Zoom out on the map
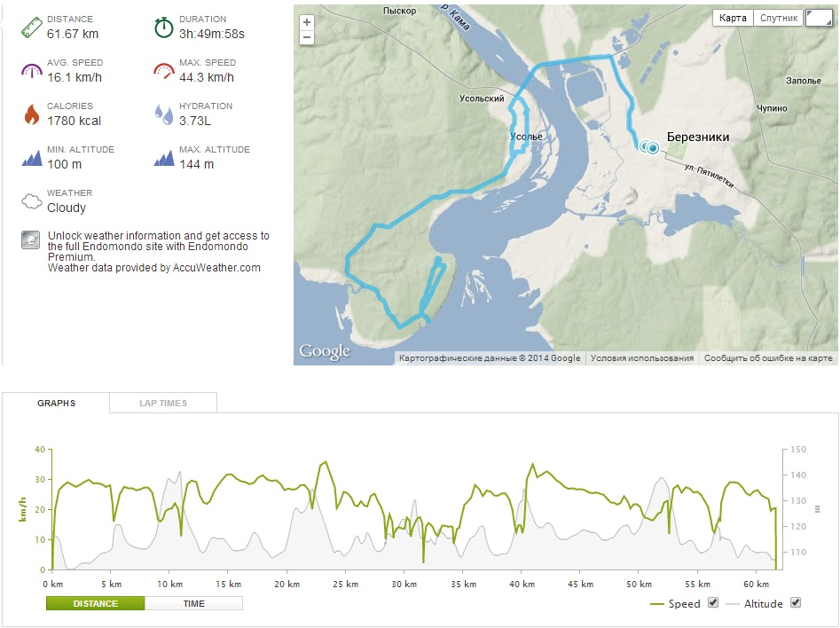 click(x=307, y=37)
